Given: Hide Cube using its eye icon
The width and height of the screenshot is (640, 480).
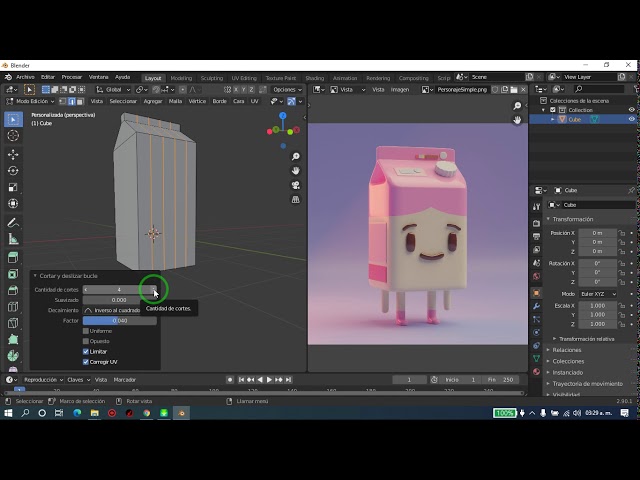Looking at the screenshot, I should [x=631, y=119].
